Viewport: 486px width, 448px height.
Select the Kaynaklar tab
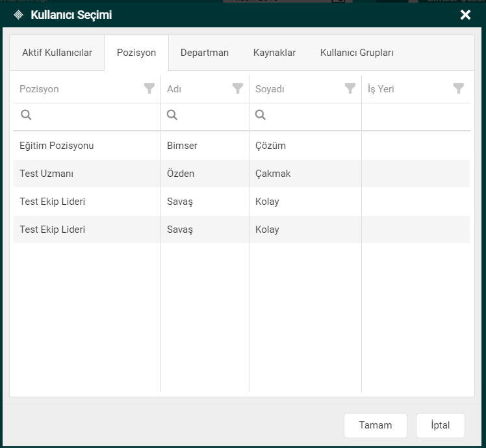274,53
